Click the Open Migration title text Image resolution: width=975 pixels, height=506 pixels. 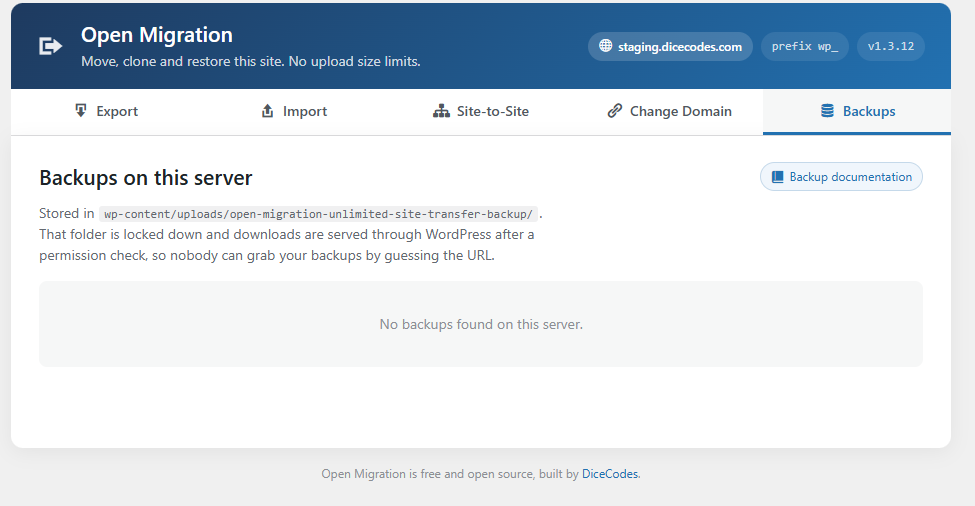[x=157, y=35]
